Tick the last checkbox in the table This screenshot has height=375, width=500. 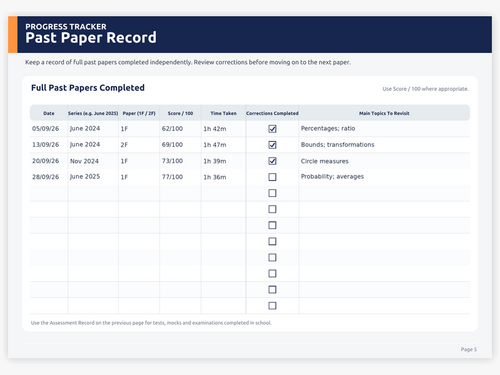(x=272, y=306)
